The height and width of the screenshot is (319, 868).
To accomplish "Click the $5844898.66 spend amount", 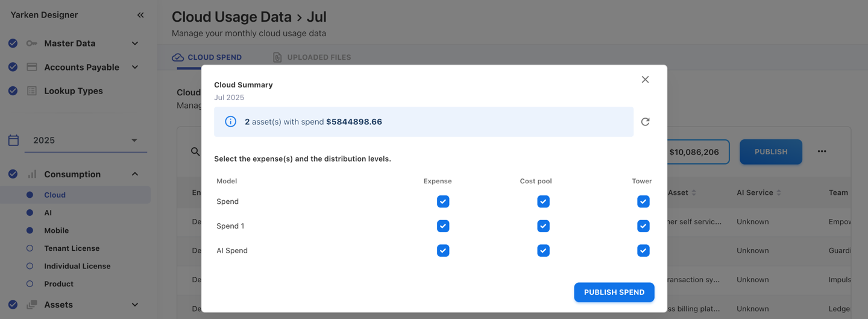I will coord(354,122).
